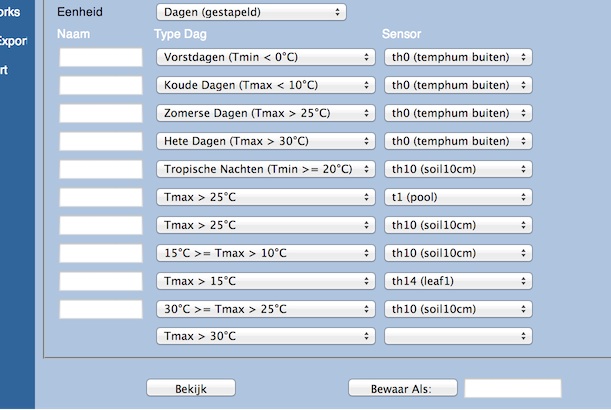
Task: Expand the 'Koude Dagen (Tmax < 10°C)' dropdown
Action: coord(265,86)
